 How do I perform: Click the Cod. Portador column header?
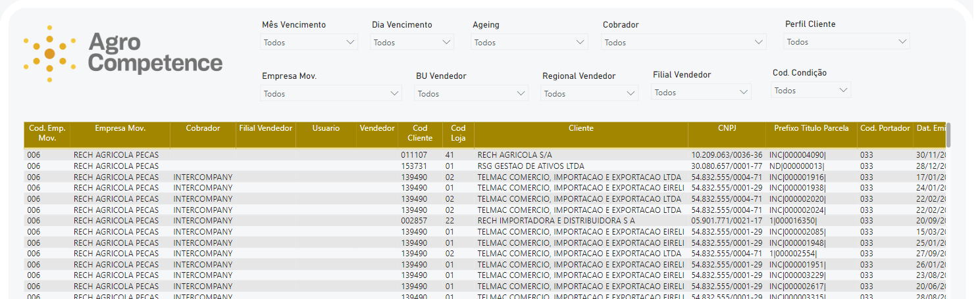tap(885, 129)
